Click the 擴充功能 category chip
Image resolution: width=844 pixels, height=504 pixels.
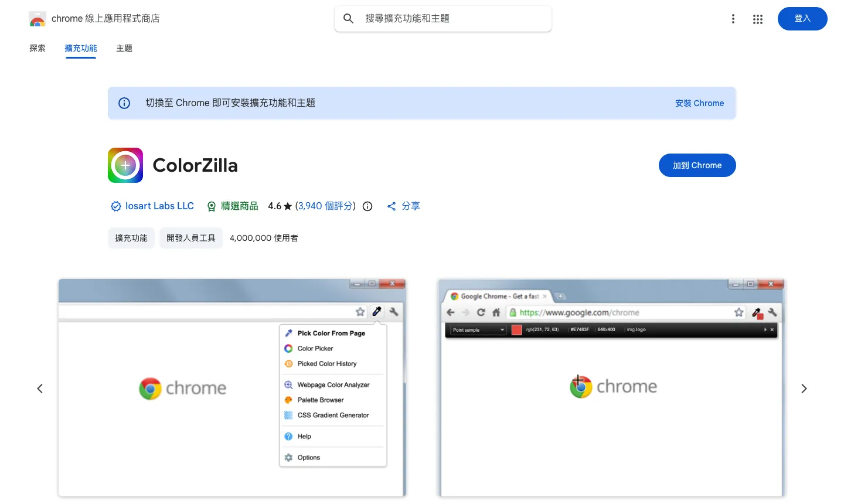tap(131, 238)
